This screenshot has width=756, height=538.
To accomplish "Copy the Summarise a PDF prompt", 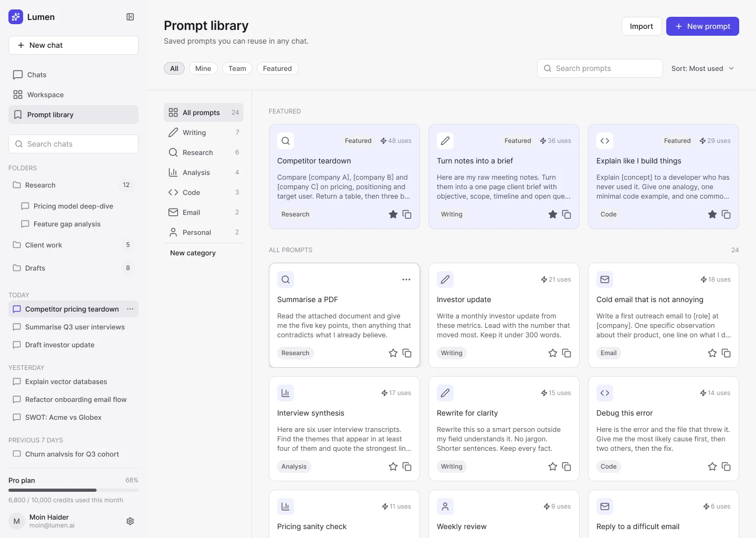I will click(407, 353).
